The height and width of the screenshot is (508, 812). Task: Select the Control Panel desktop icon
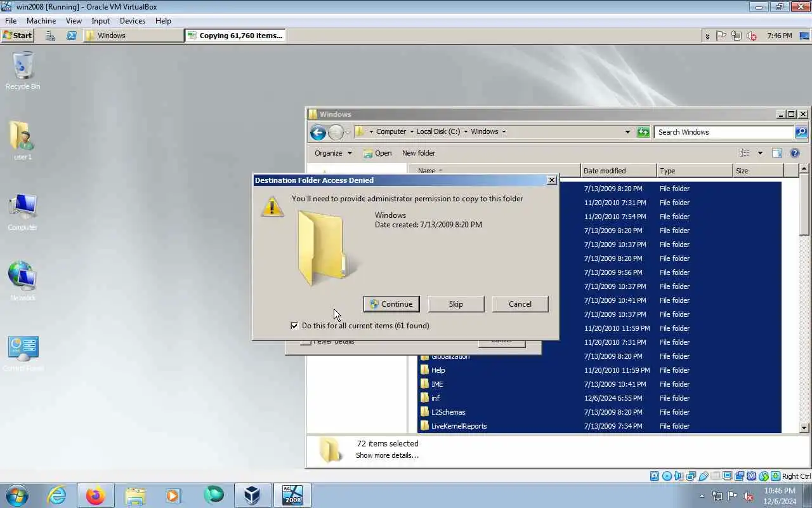(x=23, y=352)
